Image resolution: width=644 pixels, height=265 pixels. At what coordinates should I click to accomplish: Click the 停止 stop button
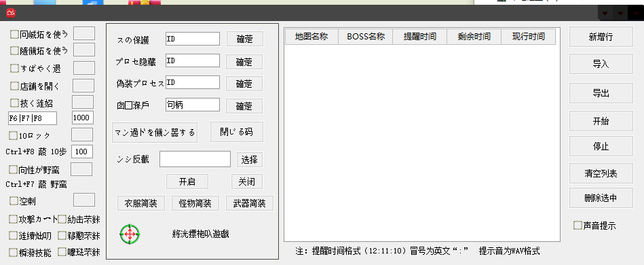click(x=601, y=146)
